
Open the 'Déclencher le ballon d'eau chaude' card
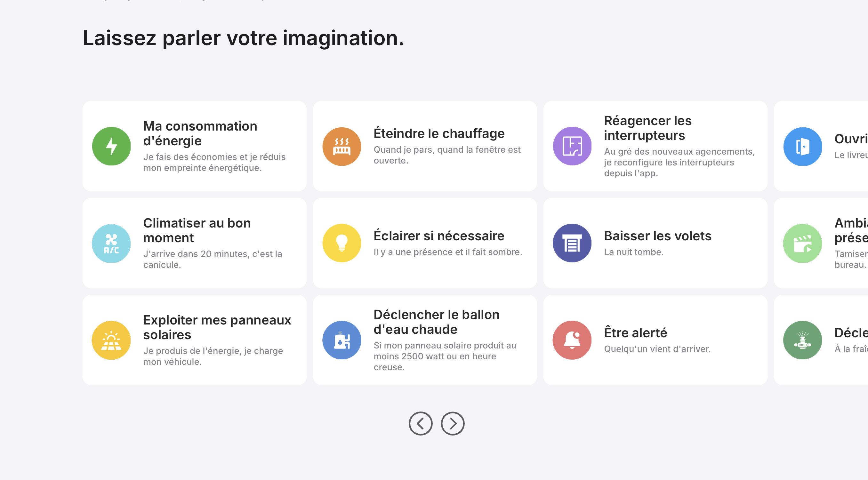[425, 340]
